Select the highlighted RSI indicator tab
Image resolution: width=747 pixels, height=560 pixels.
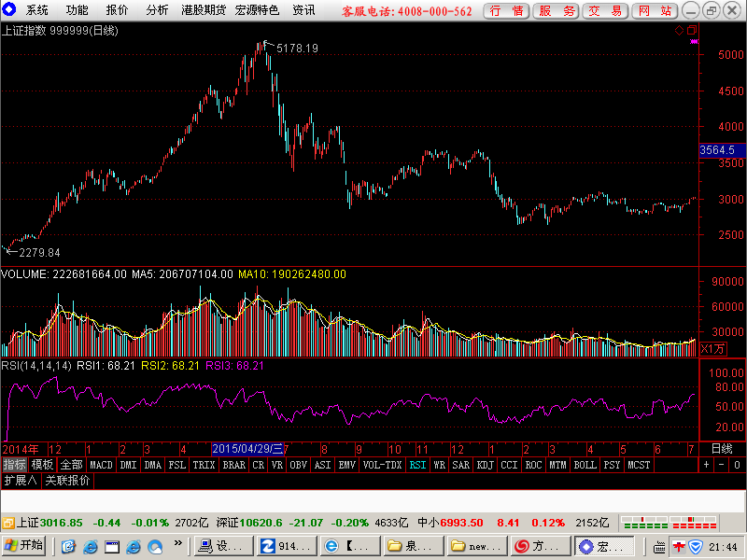point(417,465)
